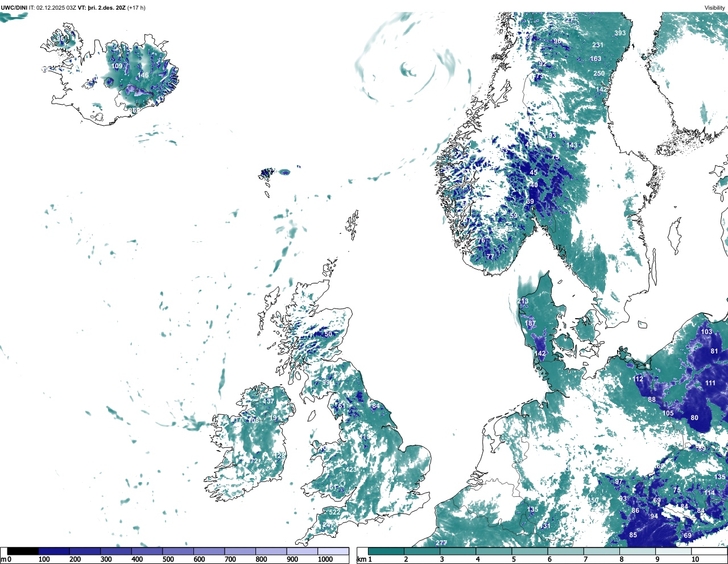Click the 111 value in Poland region
The width and height of the screenshot is (728, 564).
pos(710,383)
